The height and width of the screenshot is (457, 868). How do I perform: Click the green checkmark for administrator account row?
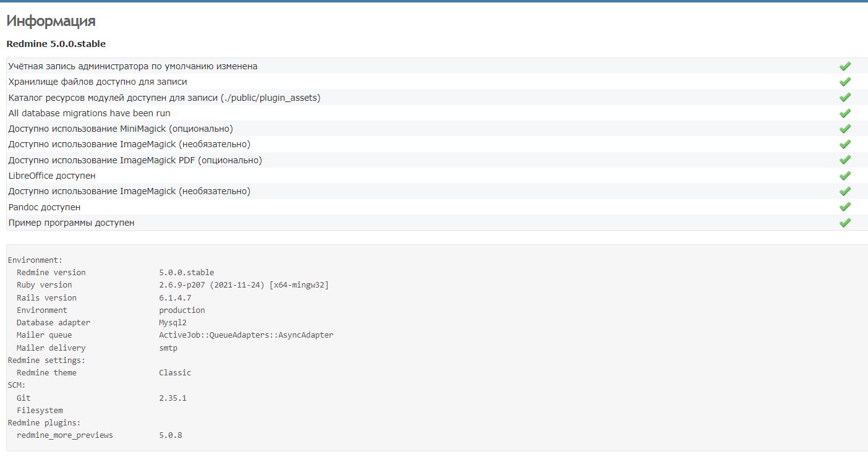coord(845,66)
